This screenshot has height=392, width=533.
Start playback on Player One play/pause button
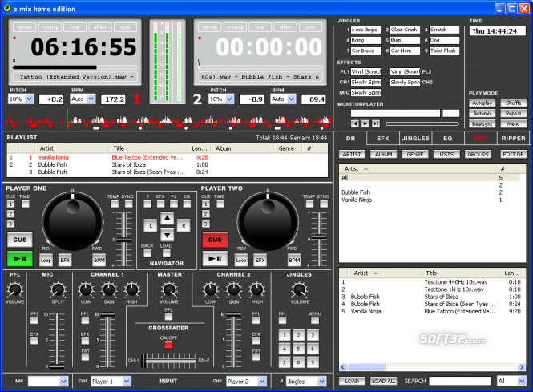tap(20, 259)
